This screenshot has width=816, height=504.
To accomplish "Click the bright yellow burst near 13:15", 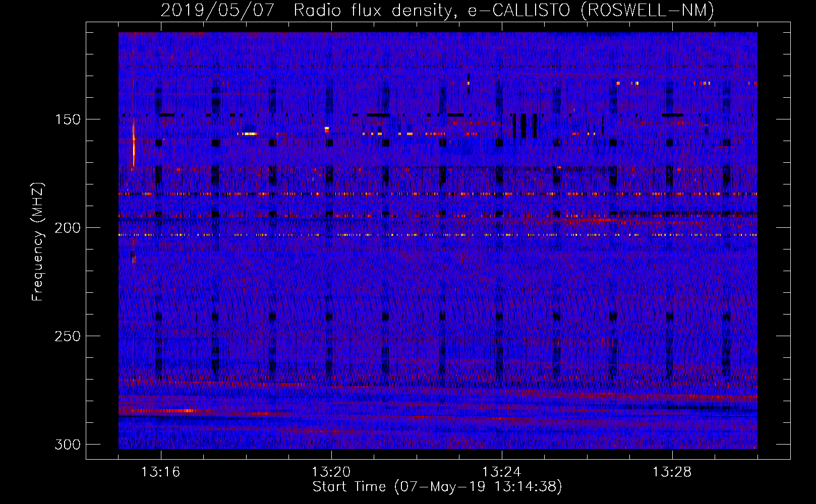I will click(134, 144).
